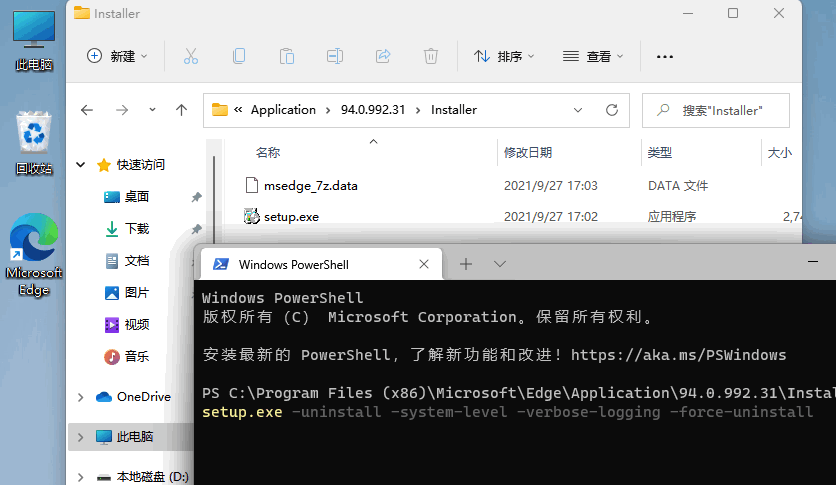Viewport: 836px width, 485px height.
Task: Click the search "Installer" box
Action: pyautogui.click(x=716, y=110)
